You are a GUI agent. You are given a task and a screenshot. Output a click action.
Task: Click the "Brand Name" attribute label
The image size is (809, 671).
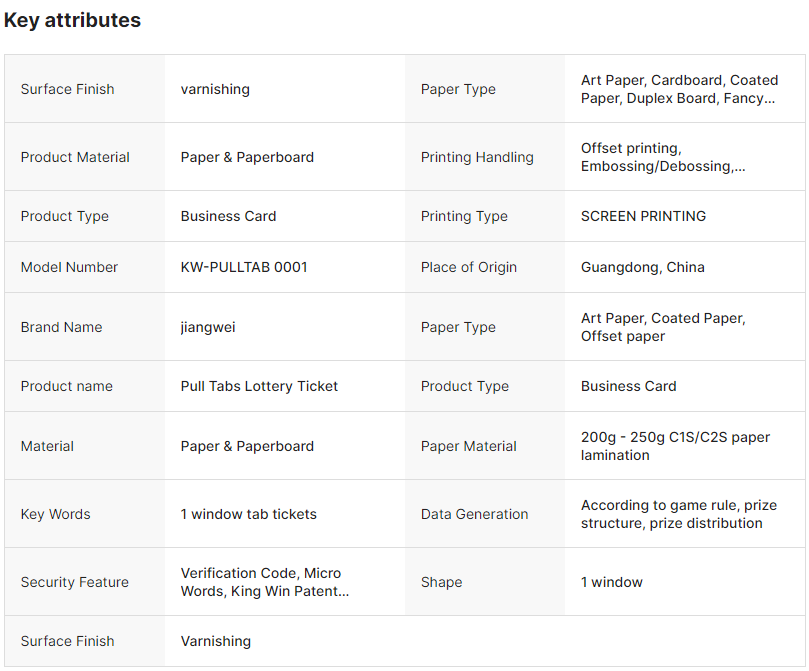point(61,327)
